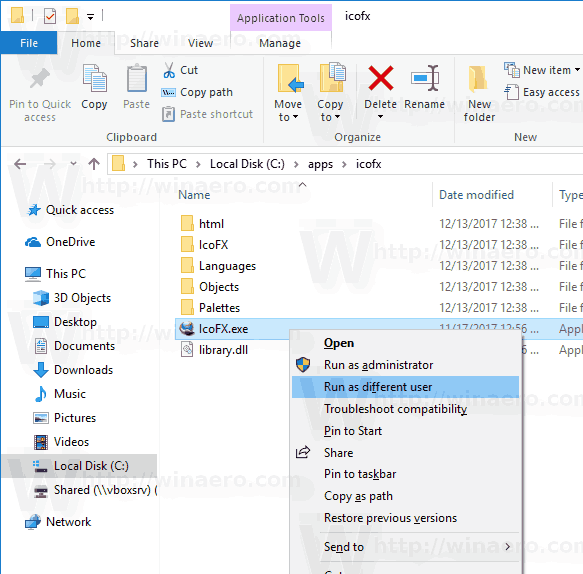
Task: Expand the Delete button dropdown arrow
Action: click(x=380, y=117)
